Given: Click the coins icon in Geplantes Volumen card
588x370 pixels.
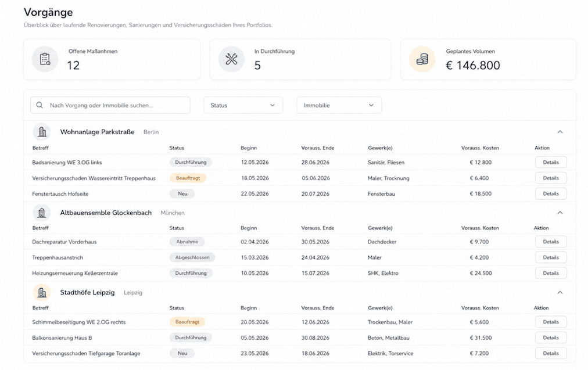Looking at the screenshot, I should [x=422, y=59].
